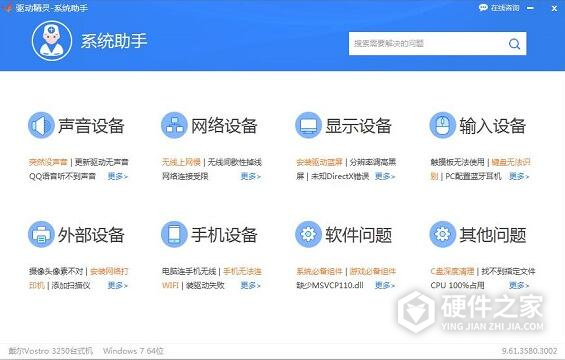Open the 触摸板无法使用 link
The image size is (565, 360).
coord(458,163)
